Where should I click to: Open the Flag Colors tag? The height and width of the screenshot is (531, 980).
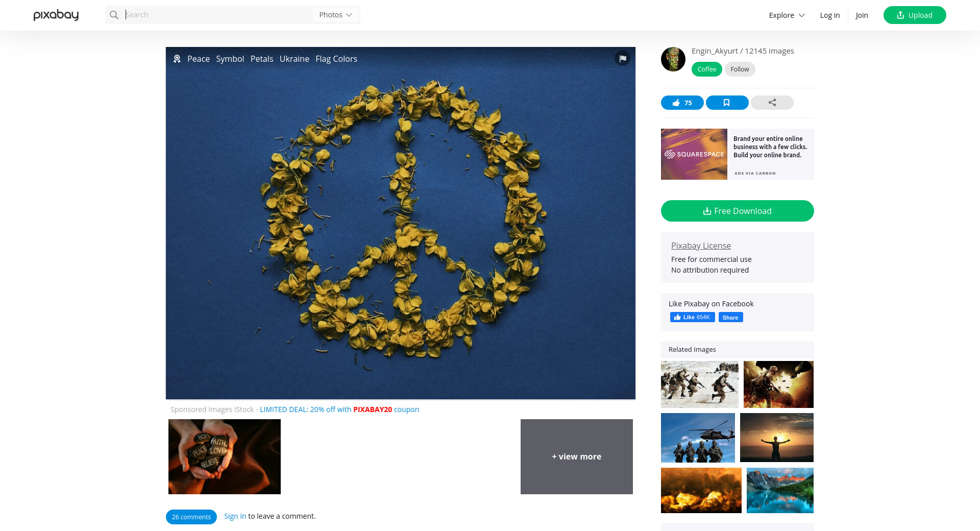(336, 59)
